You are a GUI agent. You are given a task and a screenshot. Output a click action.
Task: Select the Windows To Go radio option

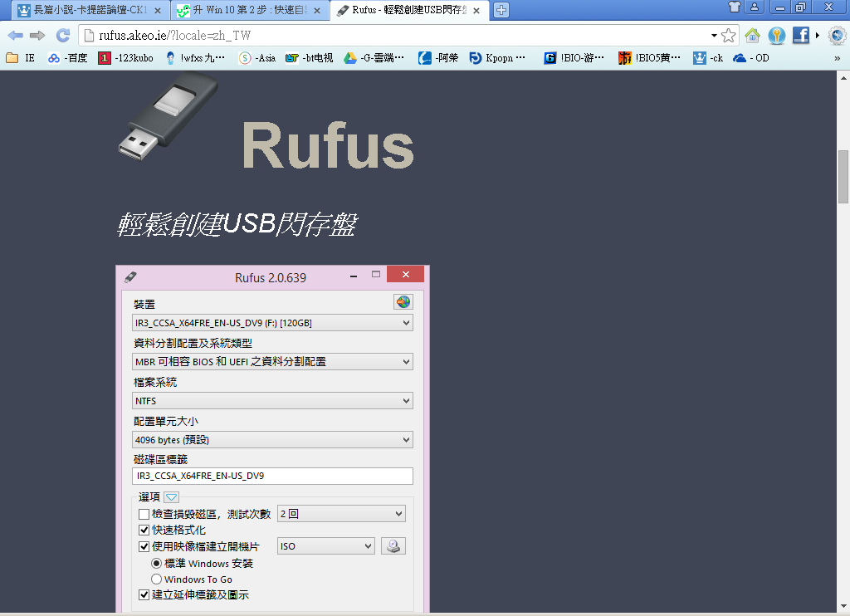tap(157, 579)
